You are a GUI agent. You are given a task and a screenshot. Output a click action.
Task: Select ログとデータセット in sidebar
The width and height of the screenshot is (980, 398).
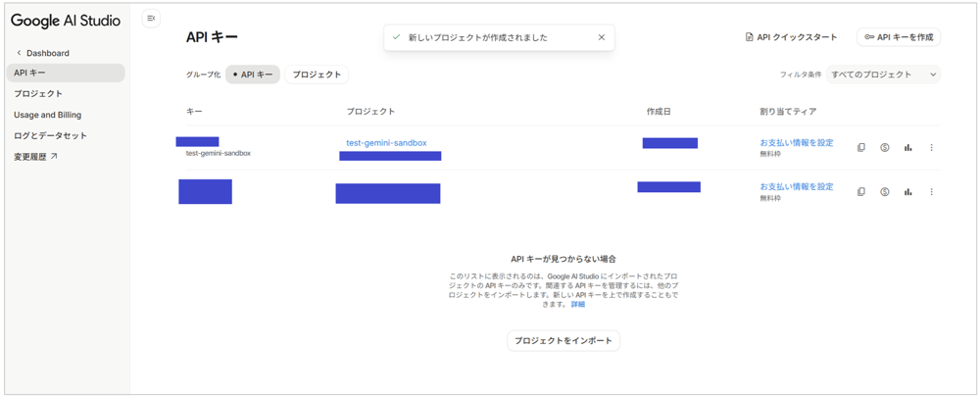click(50, 135)
